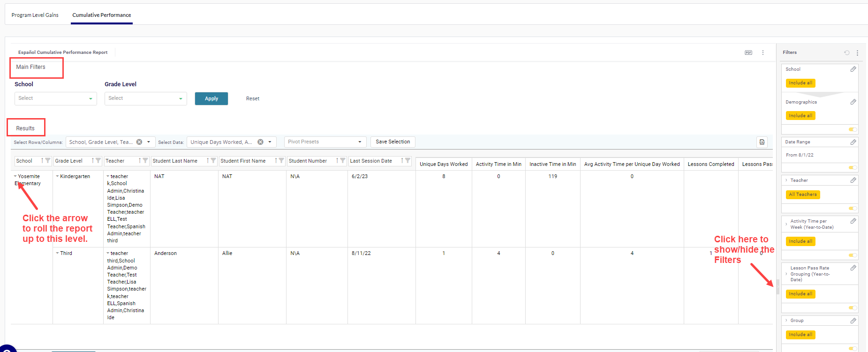Hide the Filters panel using side handle

(777, 287)
